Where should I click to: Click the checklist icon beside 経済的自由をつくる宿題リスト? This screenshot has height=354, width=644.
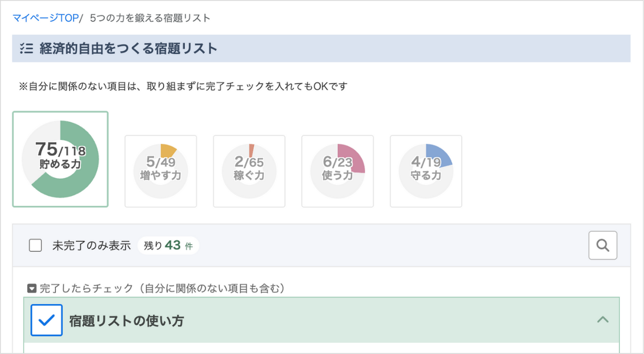tap(26, 49)
